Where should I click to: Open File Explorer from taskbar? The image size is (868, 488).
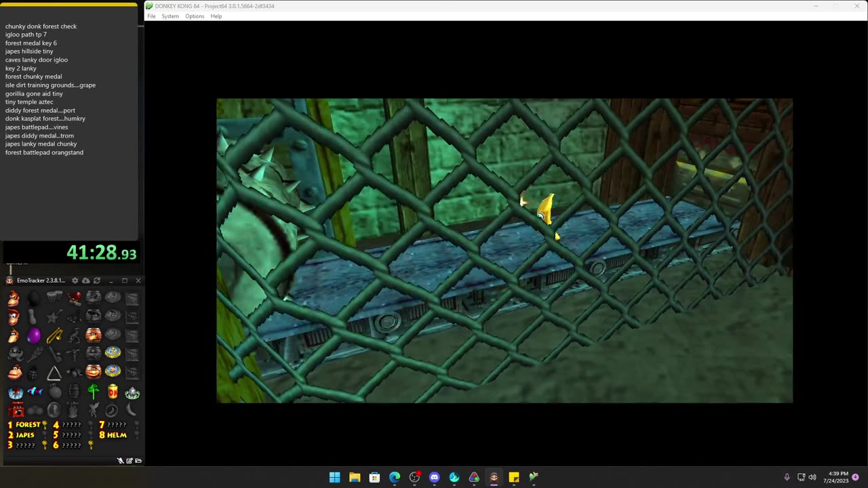pyautogui.click(x=354, y=477)
